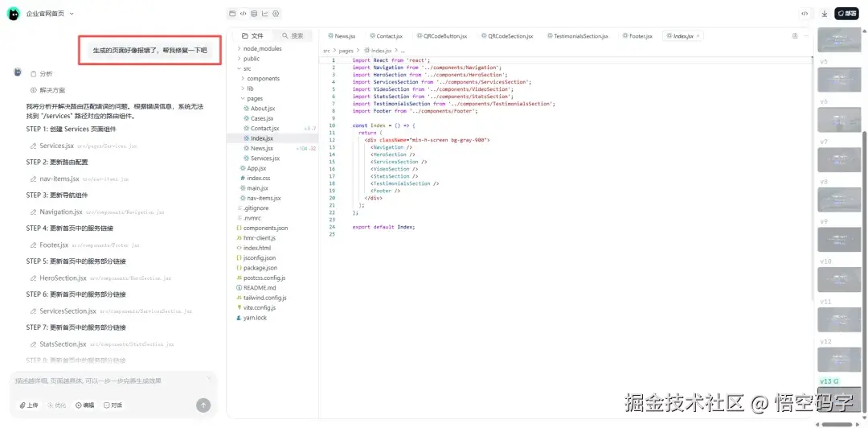Click the 优化 optimize button
868x428 pixels.
(x=57, y=405)
